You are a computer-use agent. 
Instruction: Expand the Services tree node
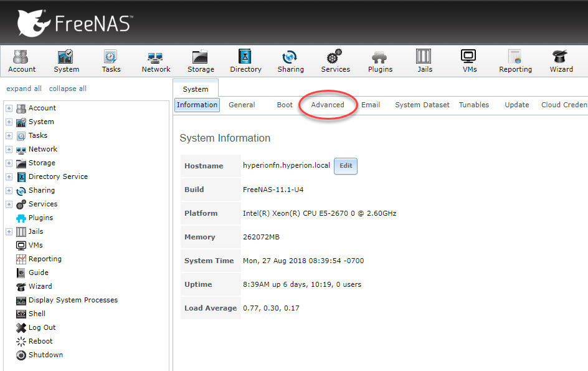pyautogui.click(x=9, y=205)
